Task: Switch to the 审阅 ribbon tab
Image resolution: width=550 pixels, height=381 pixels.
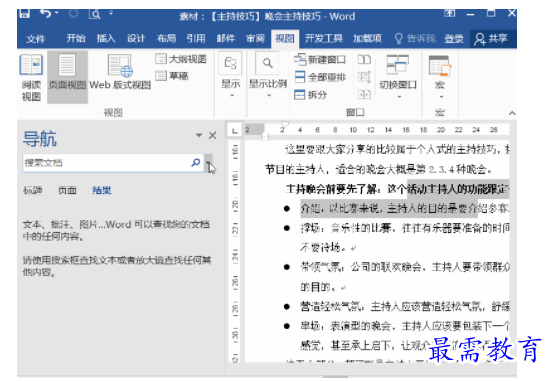Action: tap(255, 38)
